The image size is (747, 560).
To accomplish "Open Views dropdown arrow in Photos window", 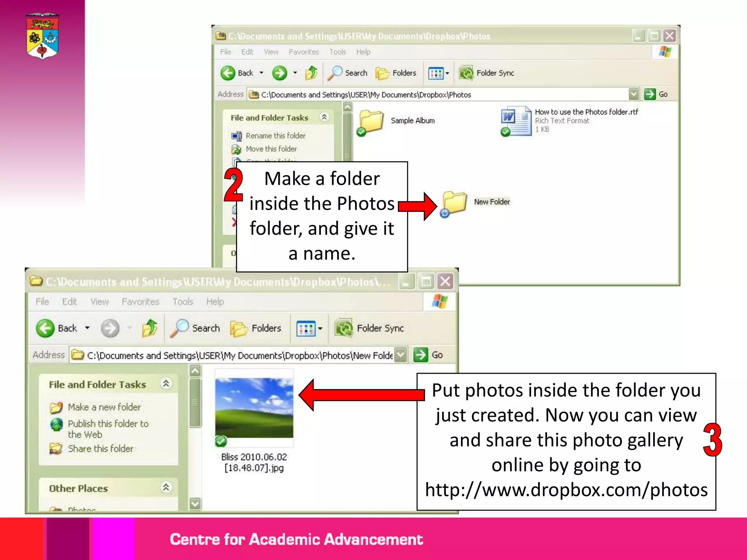I will (447, 73).
